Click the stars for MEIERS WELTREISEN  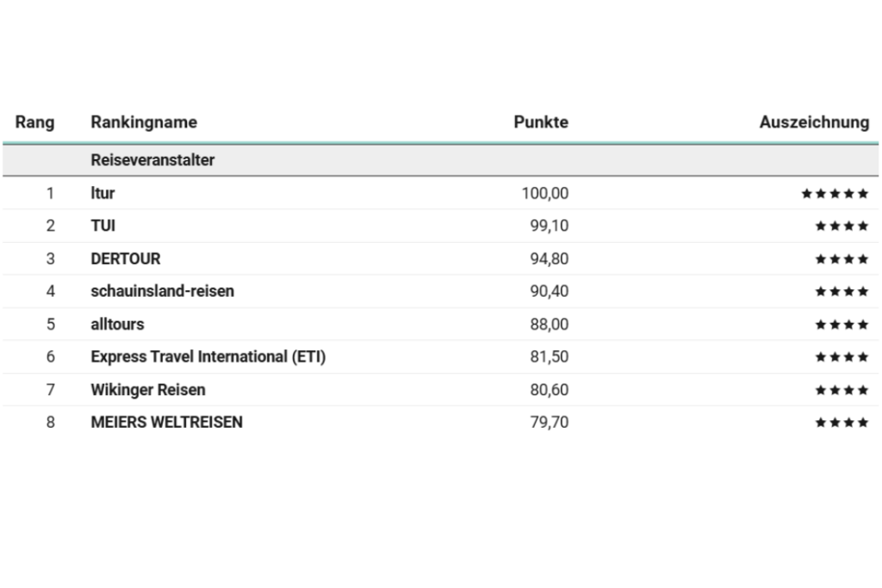click(x=842, y=422)
